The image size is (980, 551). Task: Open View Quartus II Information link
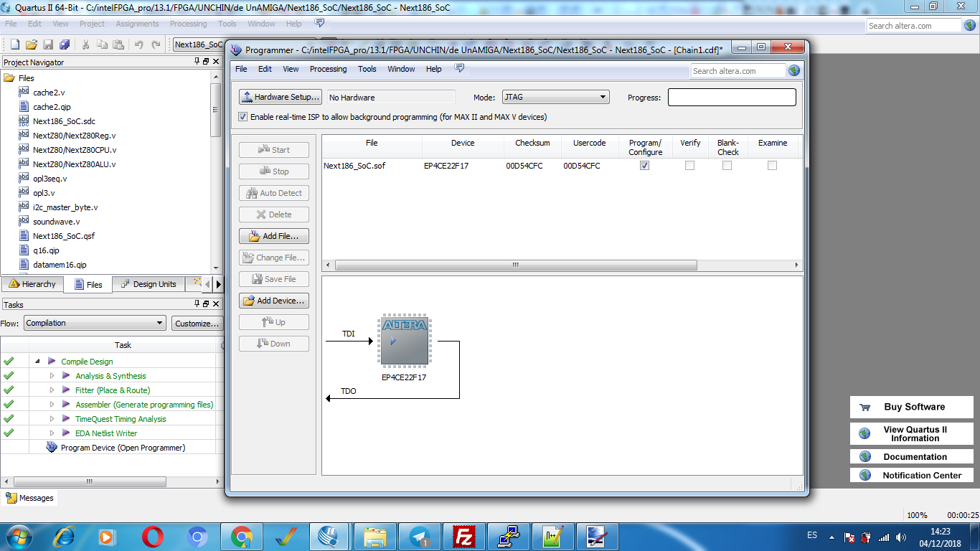coord(912,433)
